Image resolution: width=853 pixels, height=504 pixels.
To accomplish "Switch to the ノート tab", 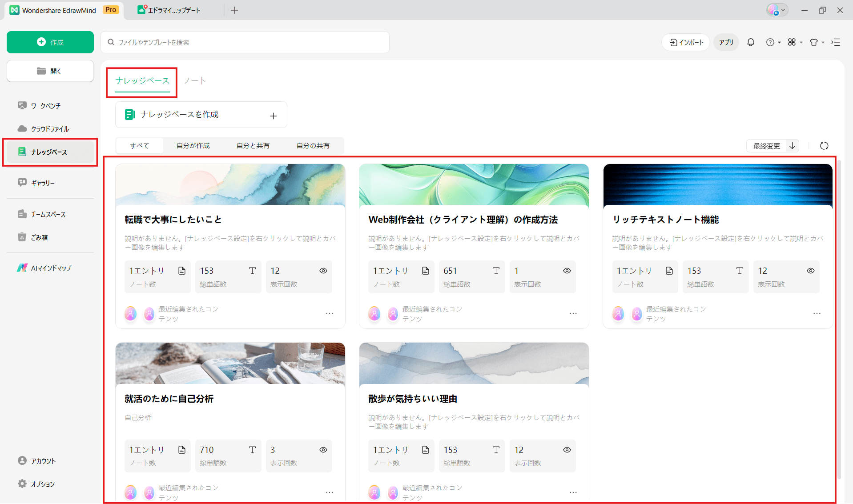I will (x=195, y=81).
